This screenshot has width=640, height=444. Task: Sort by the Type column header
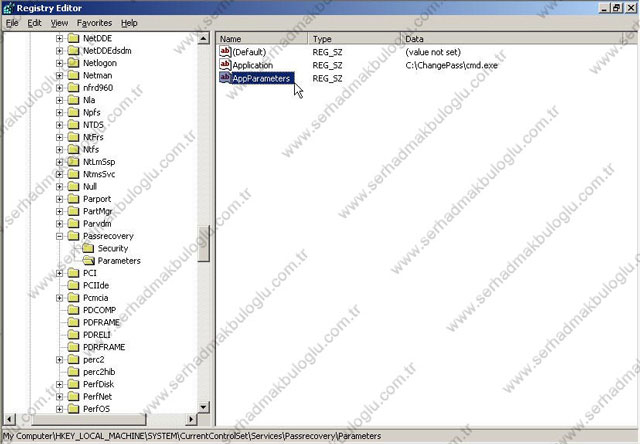[354, 39]
